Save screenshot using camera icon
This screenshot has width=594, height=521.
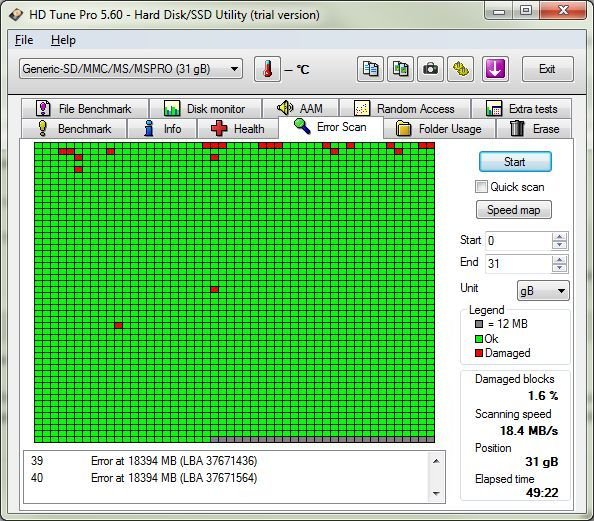pyautogui.click(x=430, y=69)
